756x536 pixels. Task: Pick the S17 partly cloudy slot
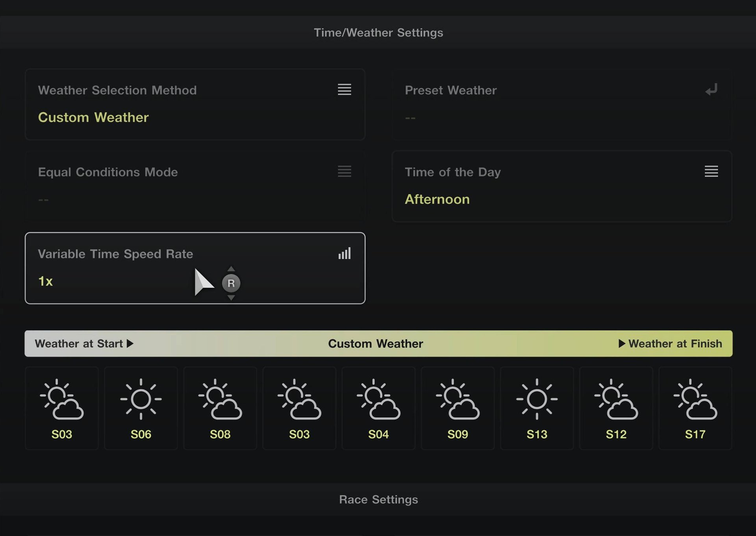click(695, 408)
